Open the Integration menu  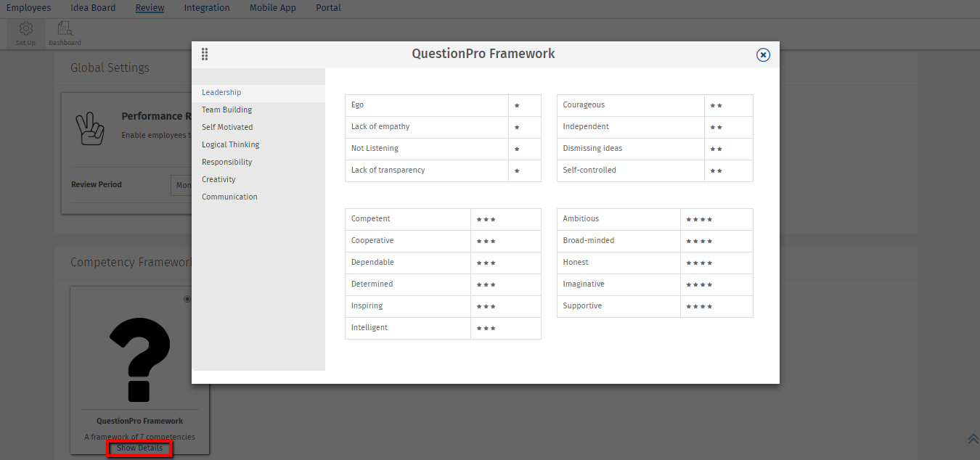click(x=207, y=8)
